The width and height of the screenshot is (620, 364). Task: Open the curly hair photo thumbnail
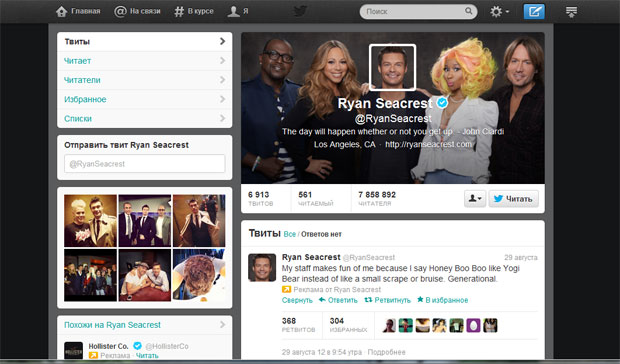point(199,275)
